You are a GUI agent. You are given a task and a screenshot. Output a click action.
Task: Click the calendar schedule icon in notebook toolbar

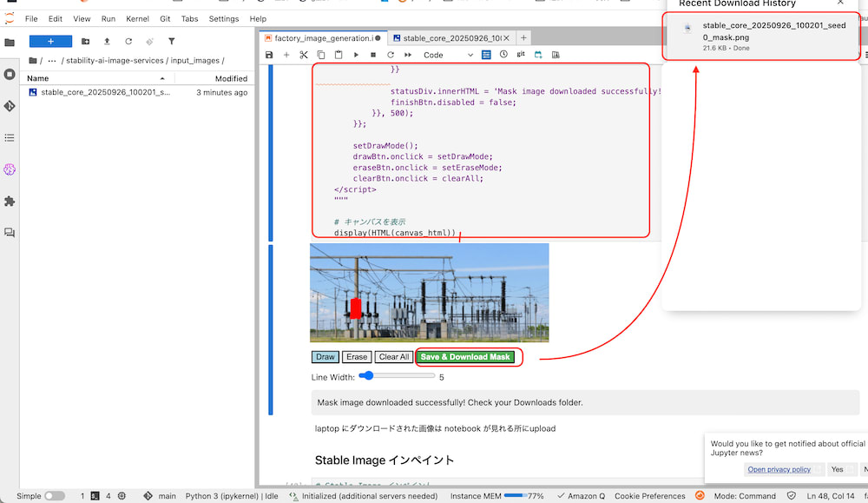click(538, 55)
